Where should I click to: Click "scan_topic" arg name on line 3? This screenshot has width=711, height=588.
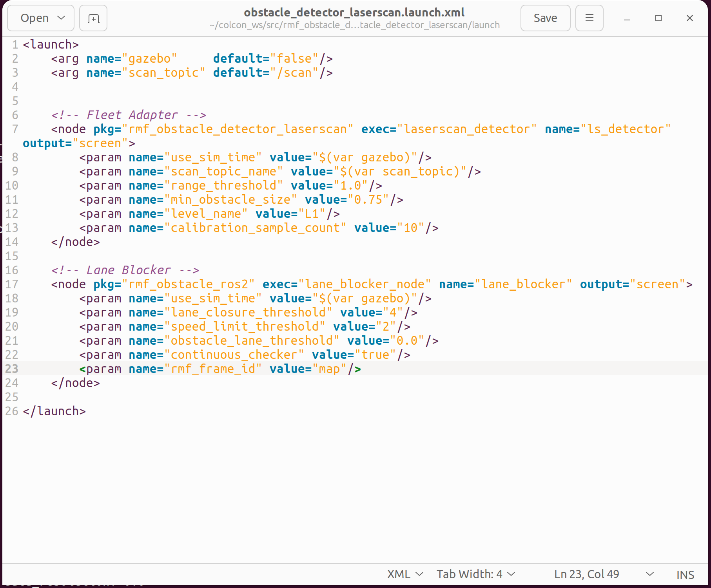click(x=163, y=72)
